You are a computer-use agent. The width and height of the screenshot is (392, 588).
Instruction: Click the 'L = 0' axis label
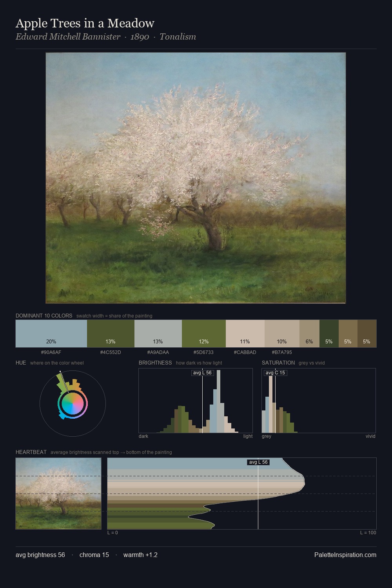click(x=113, y=533)
